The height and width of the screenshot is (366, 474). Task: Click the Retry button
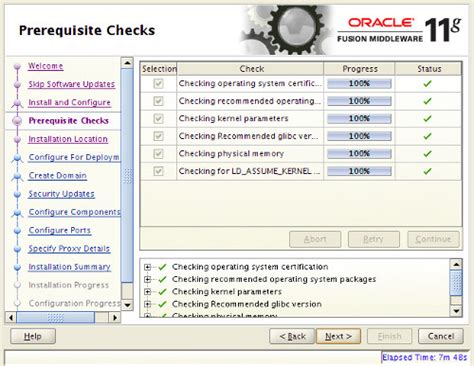[374, 239]
